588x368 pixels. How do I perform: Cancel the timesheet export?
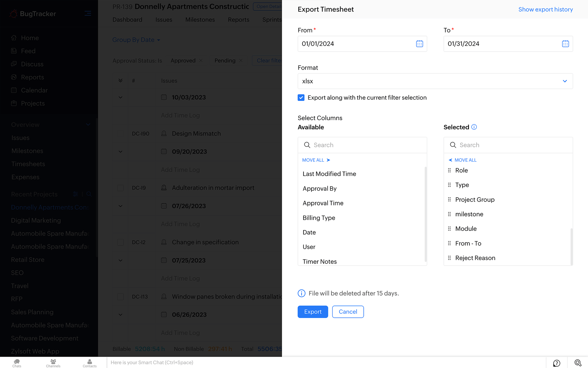tap(348, 312)
